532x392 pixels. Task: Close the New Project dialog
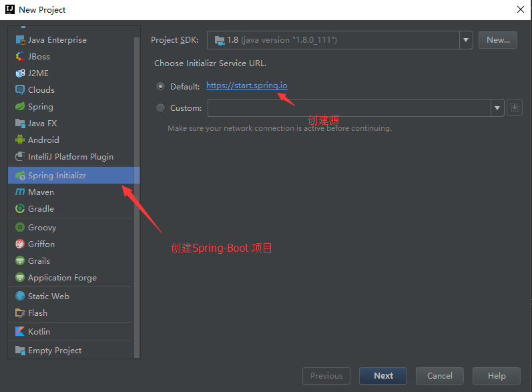pyautogui.click(x=521, y=9)
